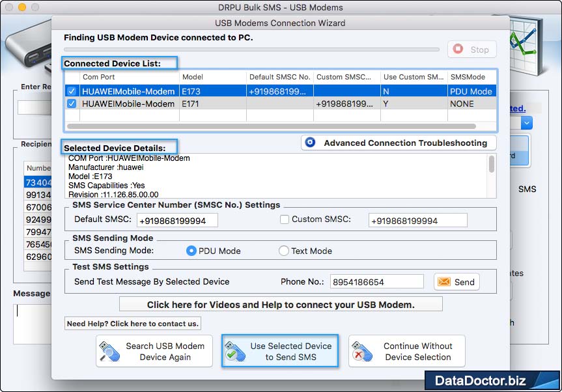Click the Use Custom SM... column header
Image resolution: width=562 pixels, height=392 pixels.
[414, 77]
